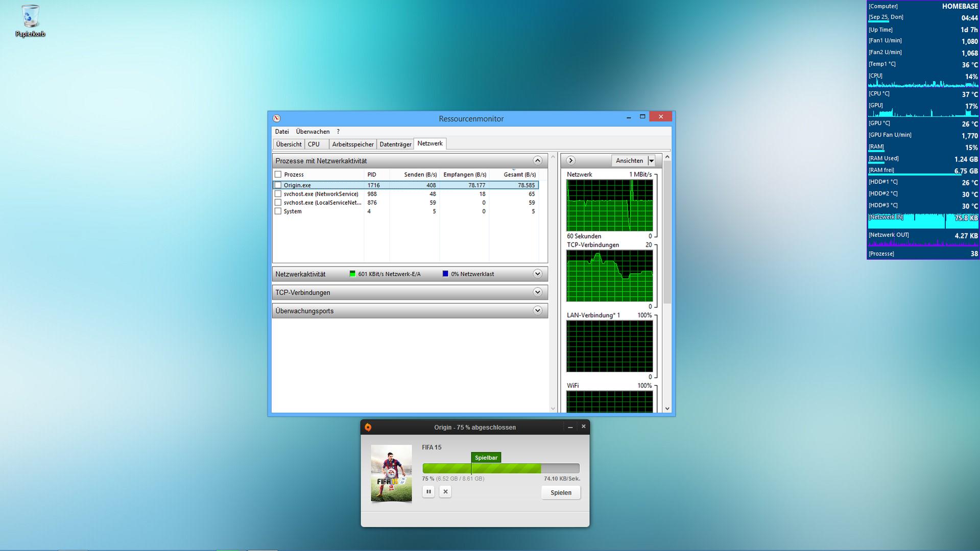Viewport: 980px width, 551px height.
Task: Tick the select-all Prozess header checkbox
Action: click(x=278, y=175)
